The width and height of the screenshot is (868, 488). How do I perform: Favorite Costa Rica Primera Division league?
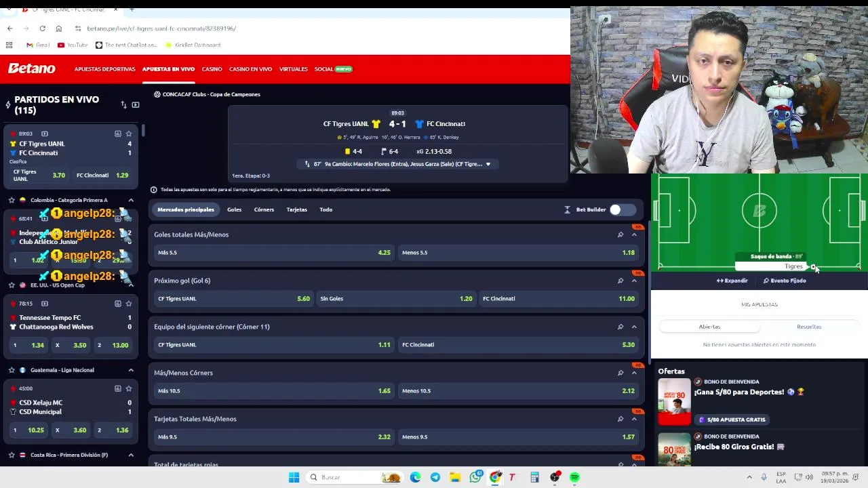[12, 455]
